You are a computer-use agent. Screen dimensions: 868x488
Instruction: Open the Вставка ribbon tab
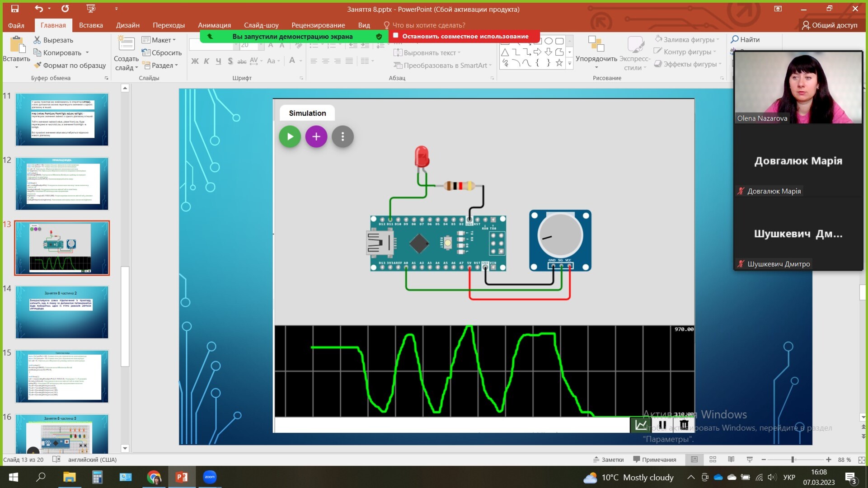pos(91,25)
